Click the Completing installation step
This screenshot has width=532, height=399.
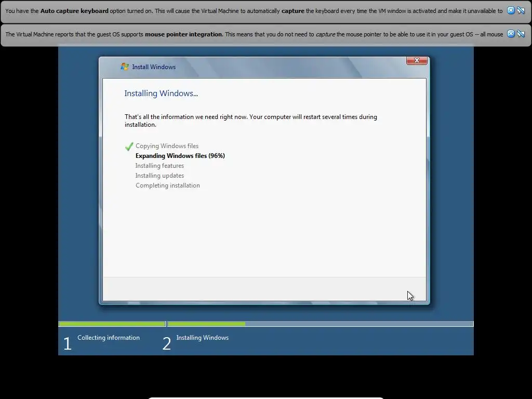[x=168, y=185]
